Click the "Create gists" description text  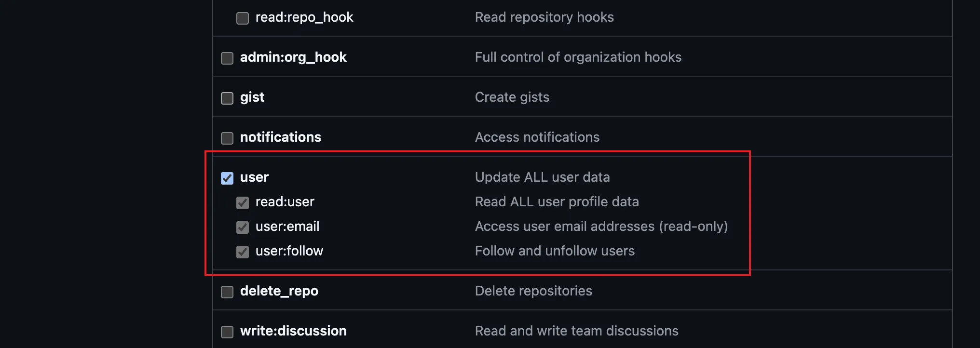click(x=512, y=97)
